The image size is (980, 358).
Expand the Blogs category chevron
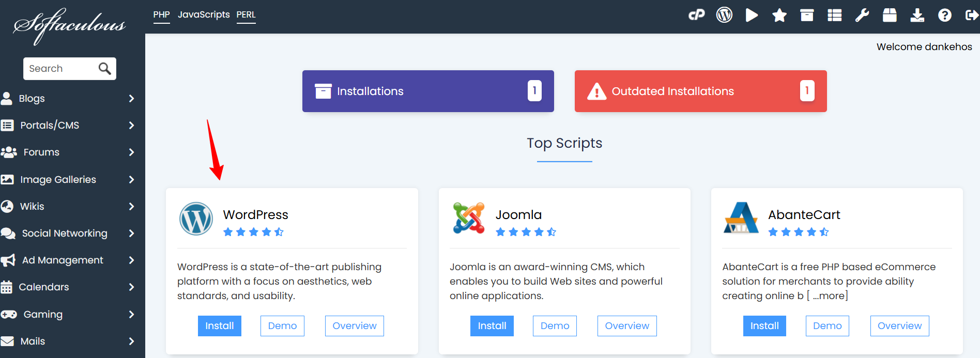(x=131, y=98)
